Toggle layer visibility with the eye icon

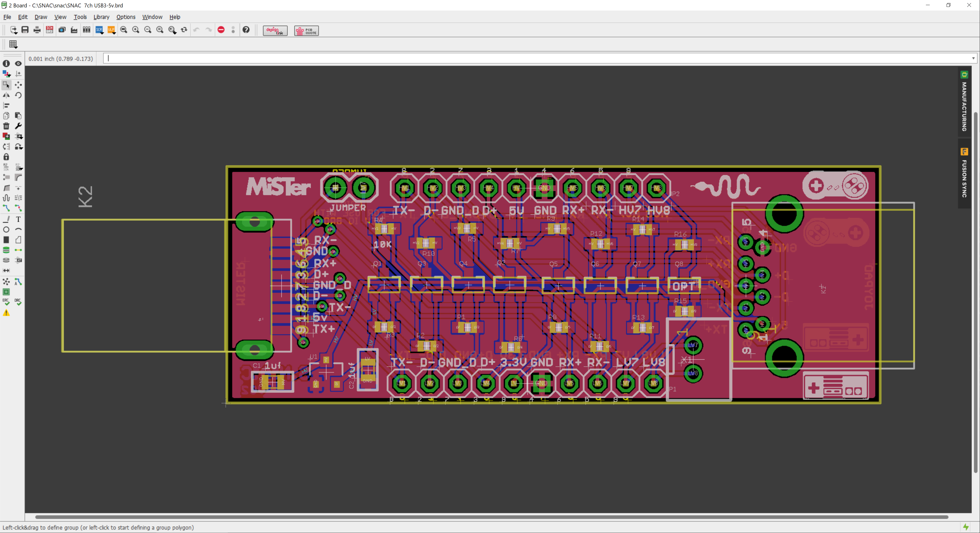coord(18,63)
